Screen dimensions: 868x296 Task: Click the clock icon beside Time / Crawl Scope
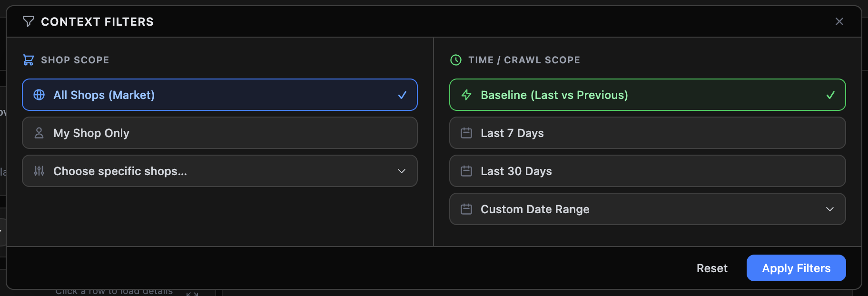coord(455,59)
